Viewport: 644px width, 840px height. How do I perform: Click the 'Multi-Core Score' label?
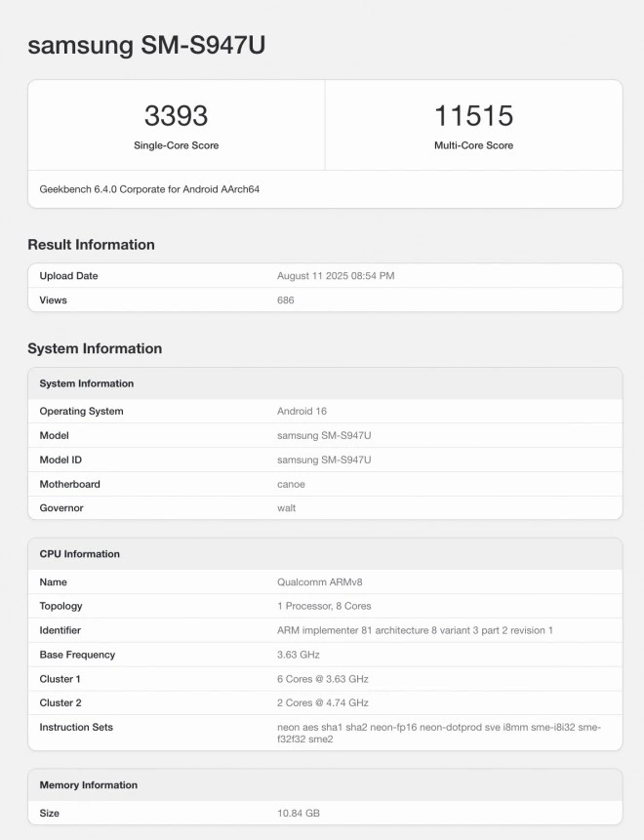click(473, 145)
